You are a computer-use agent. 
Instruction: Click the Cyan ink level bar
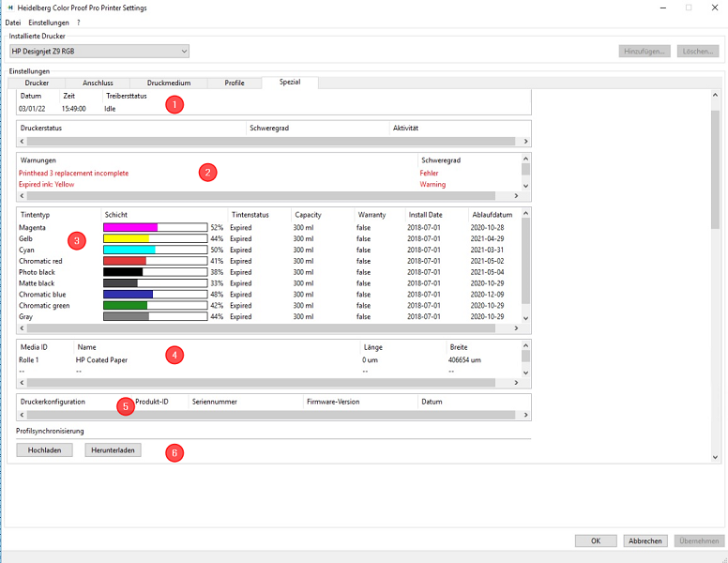[155, 250]
